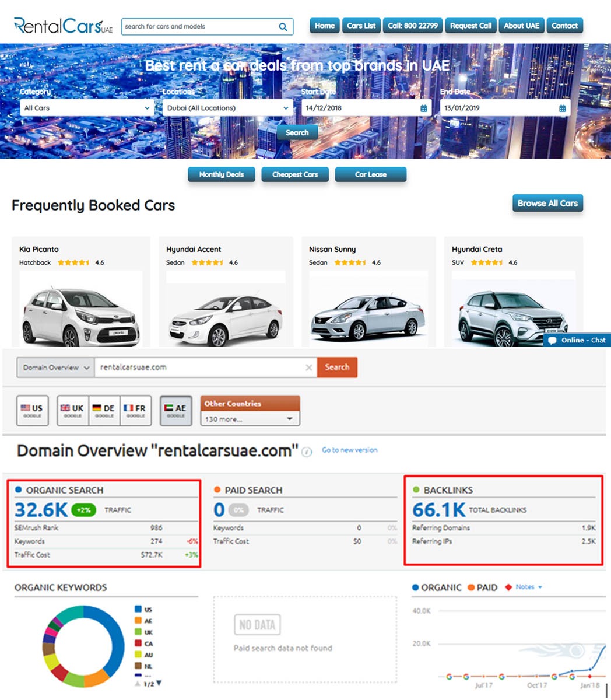The width and height of the screenshot is (611, 700).
Task: Select the DE Google database flag
Action: coord(104,411)
